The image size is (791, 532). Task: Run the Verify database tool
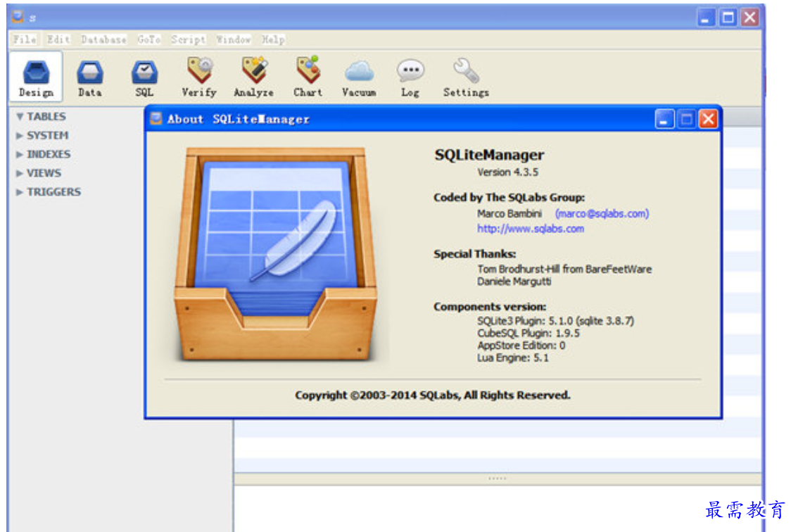click(x=199, y=77)
